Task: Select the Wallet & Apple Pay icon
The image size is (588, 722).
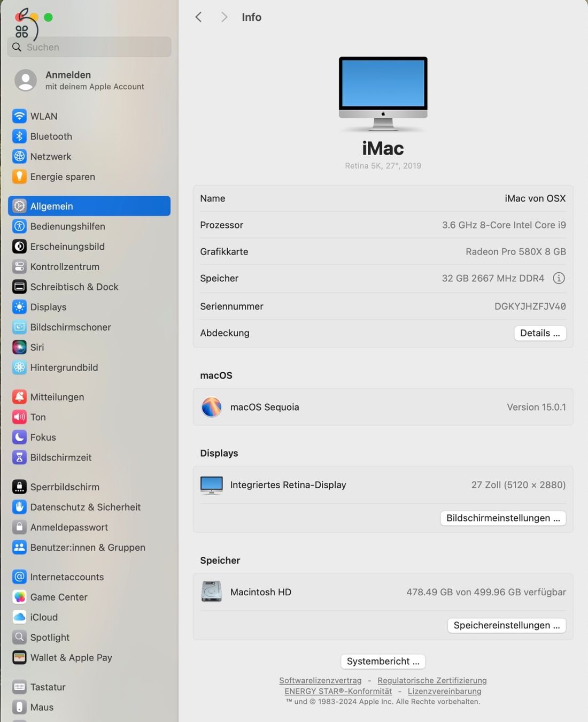Action: pos(19,657)
